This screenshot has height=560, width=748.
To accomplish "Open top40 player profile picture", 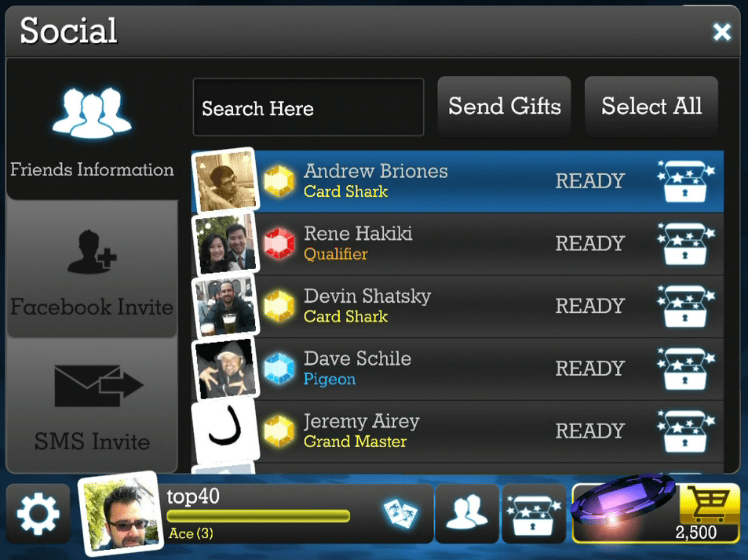I will [x=120, y=514].
